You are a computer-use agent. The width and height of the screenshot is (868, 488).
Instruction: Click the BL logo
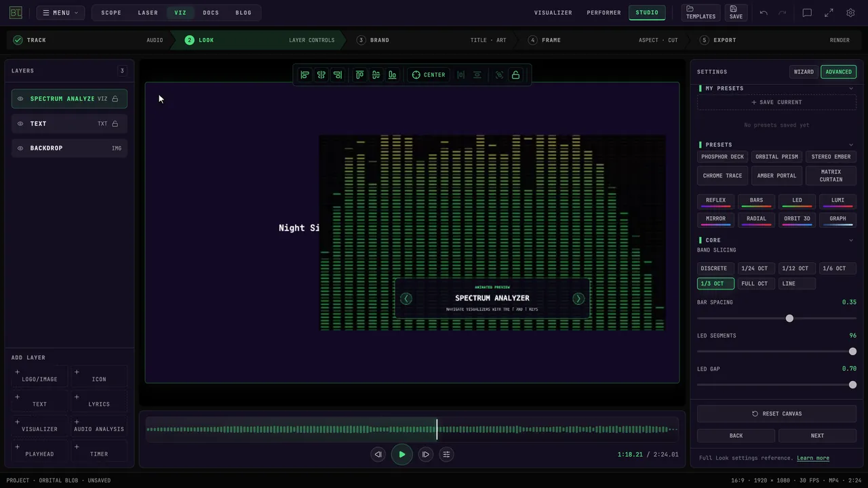pos(16,12)
